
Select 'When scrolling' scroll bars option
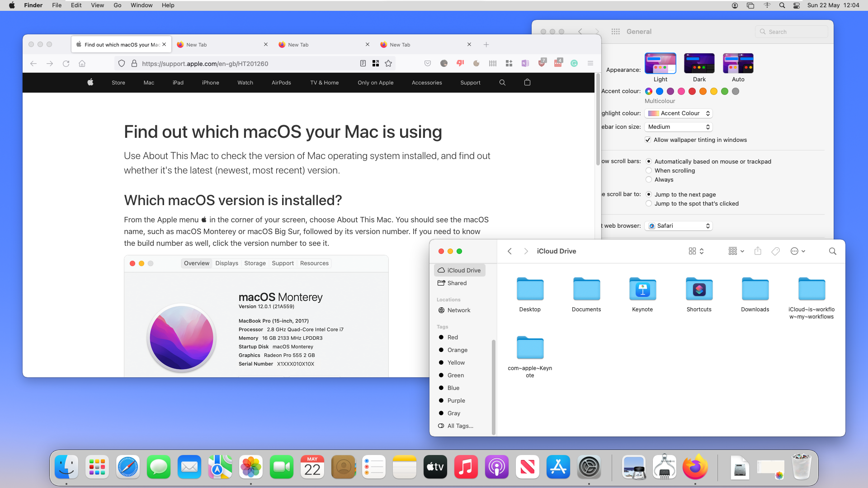point(649,171)
